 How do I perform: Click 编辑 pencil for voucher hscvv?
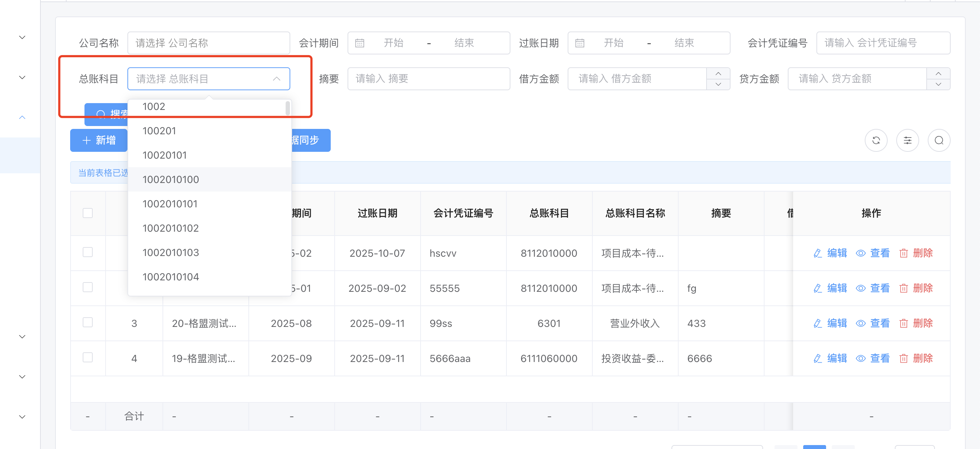click(817, 253)
